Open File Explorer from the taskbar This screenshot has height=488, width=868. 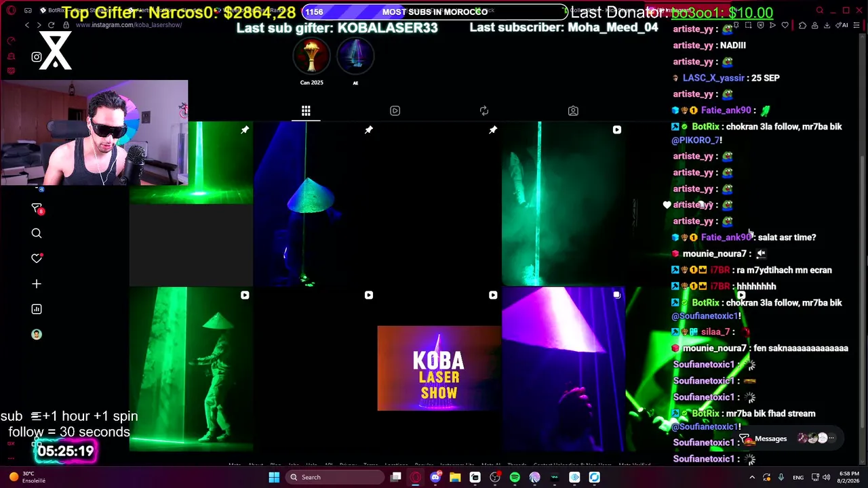pyautogui.click(x=455, y=477)
